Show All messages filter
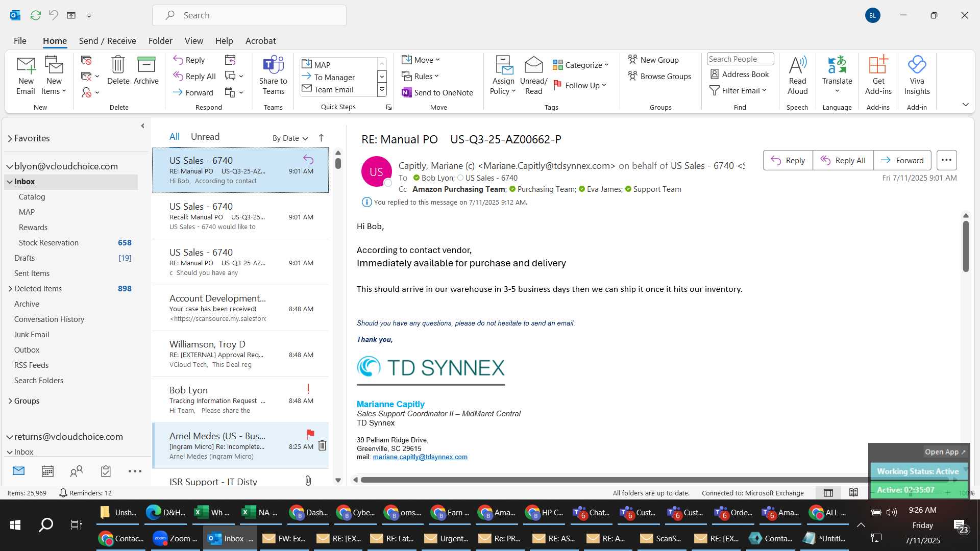This screenshot has width=980, height=551. click(x=175, y=137)
